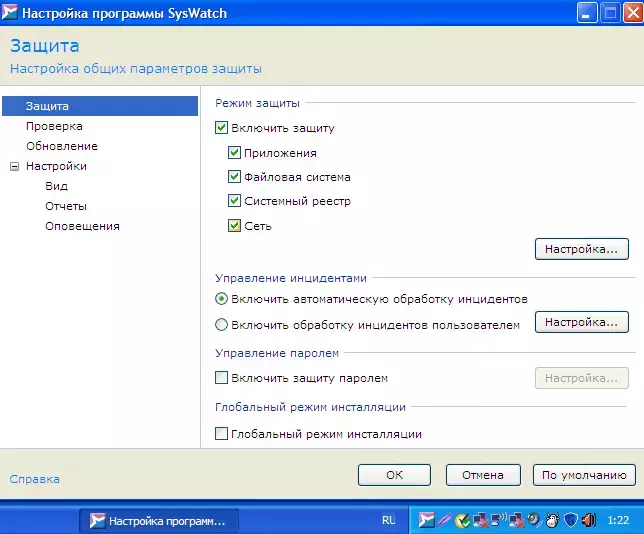
Task: Open the 'Справка' help link
Action: [34, 479]
